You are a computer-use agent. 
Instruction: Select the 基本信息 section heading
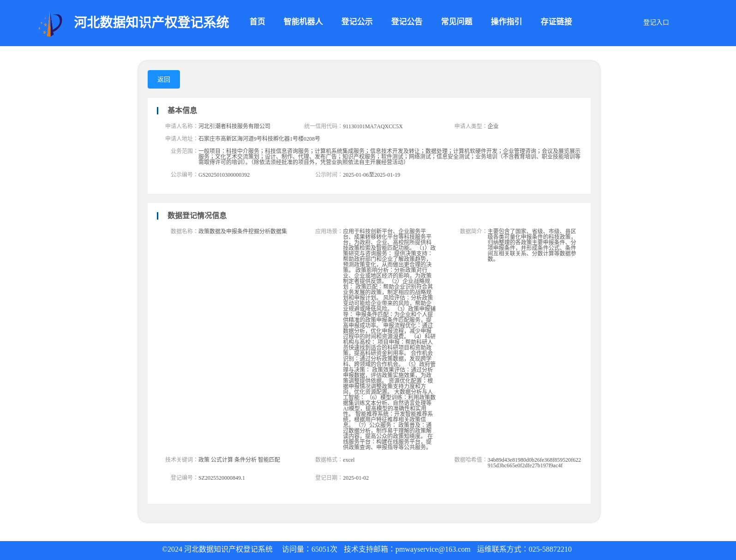pos(182,110)
